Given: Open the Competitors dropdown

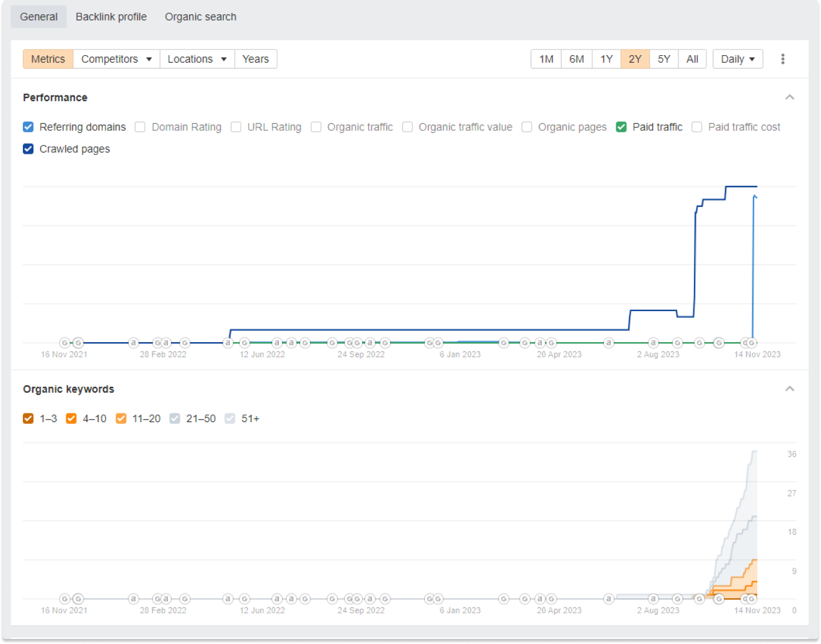Looking at the screenshot, I should pyautogui.click(x=116, y=59).
